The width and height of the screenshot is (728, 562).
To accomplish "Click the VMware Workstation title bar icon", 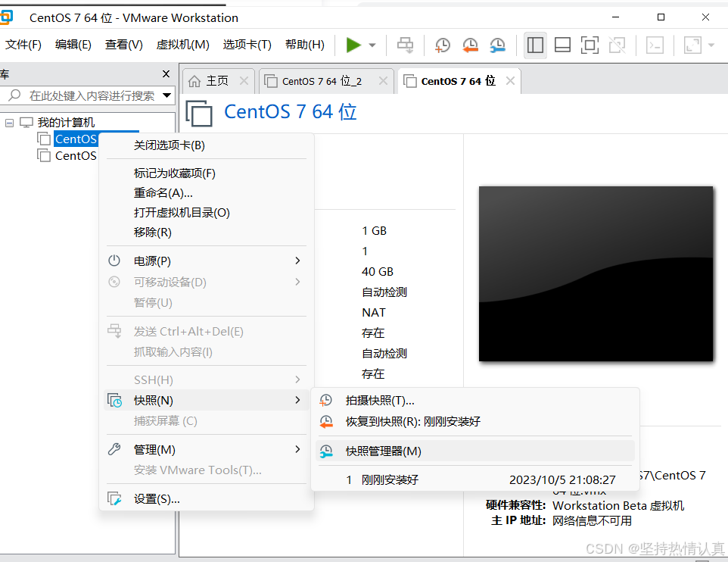I will click(7, 17).
